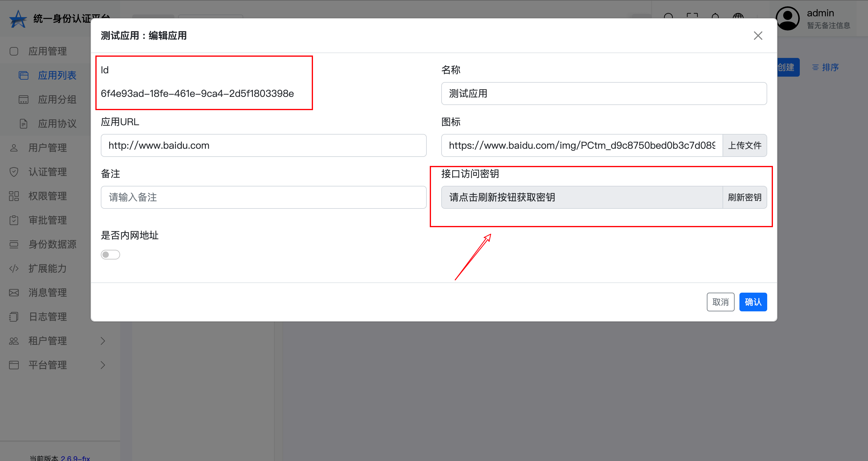
Task: Click the user avatar icon
Action: coord(787,19)
